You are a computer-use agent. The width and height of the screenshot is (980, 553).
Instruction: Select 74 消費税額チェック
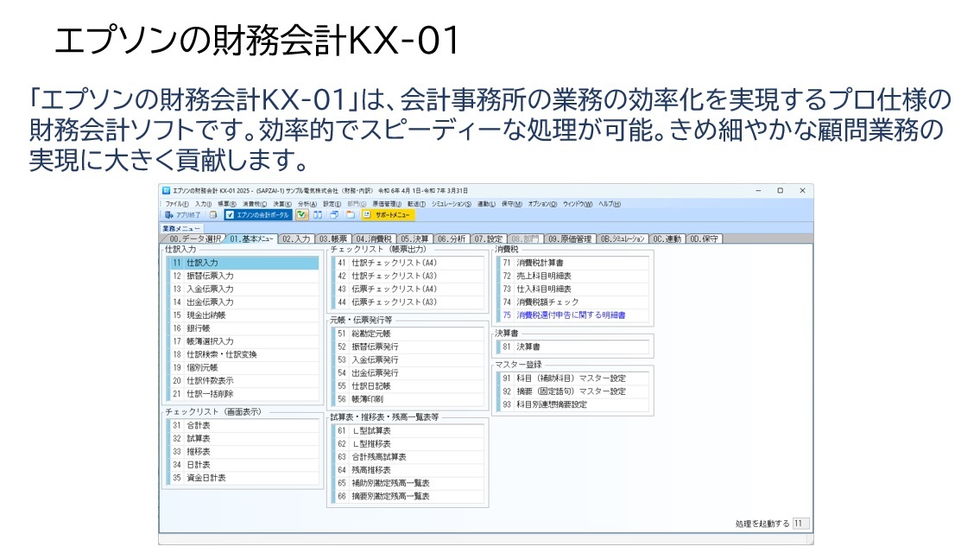[573, 302]
